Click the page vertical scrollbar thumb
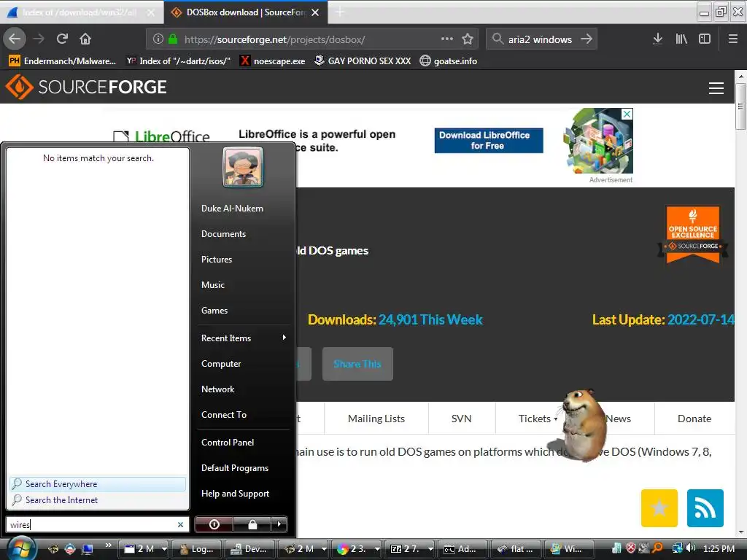 (740, 106)
